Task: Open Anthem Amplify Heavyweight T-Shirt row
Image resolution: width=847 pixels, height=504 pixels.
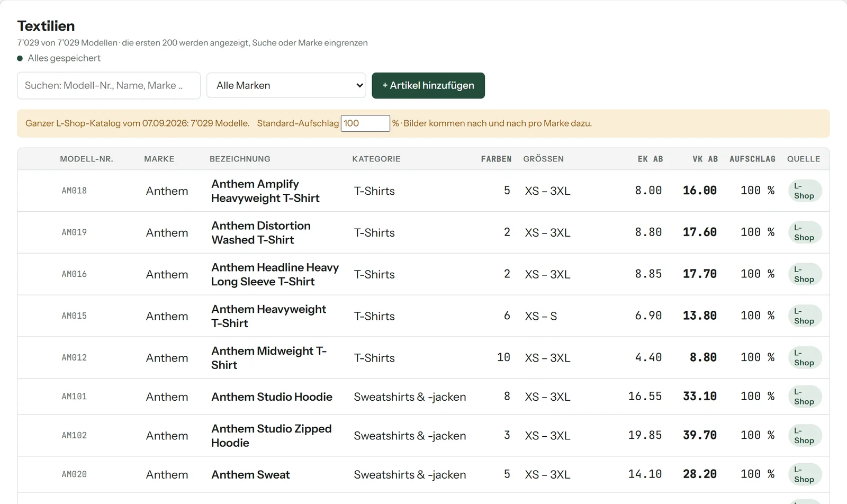Action: click(424, 191)
